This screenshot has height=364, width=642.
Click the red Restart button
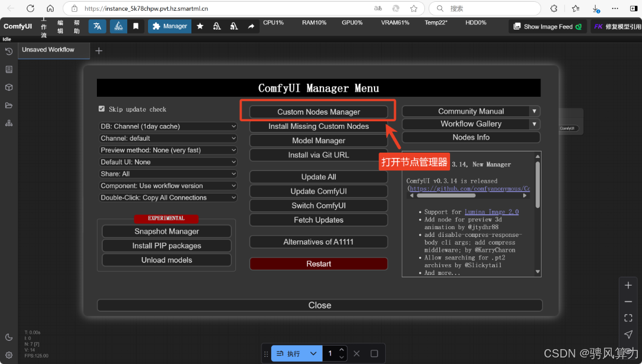[319, 264]
